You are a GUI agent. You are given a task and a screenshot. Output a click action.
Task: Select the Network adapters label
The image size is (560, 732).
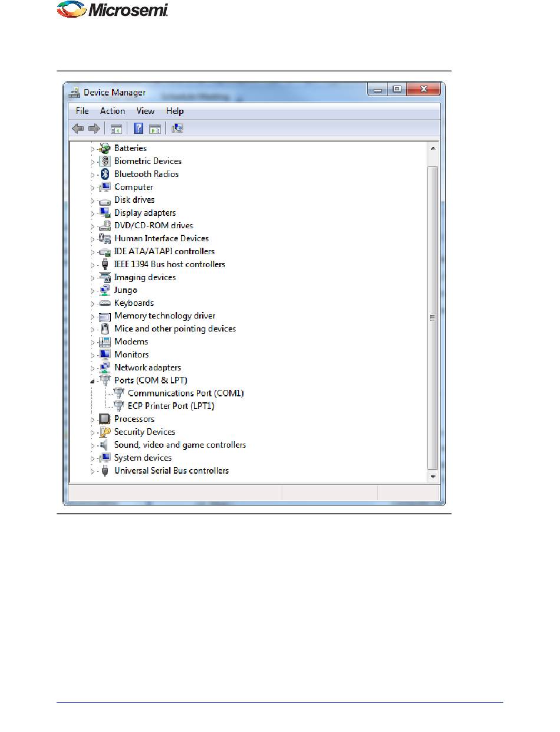[x=147, y=367]
